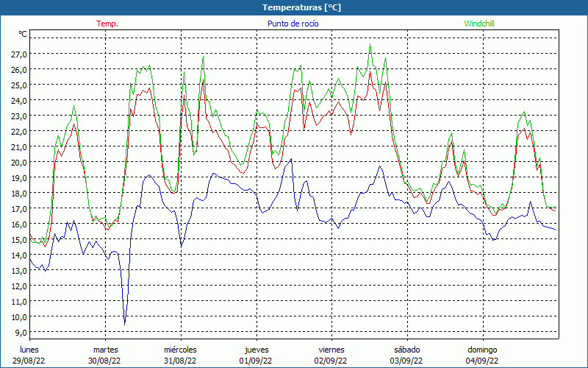Screen dimensions: 588x368
Task: Click the 02/09/22 date label
Action: click(331, 361)
